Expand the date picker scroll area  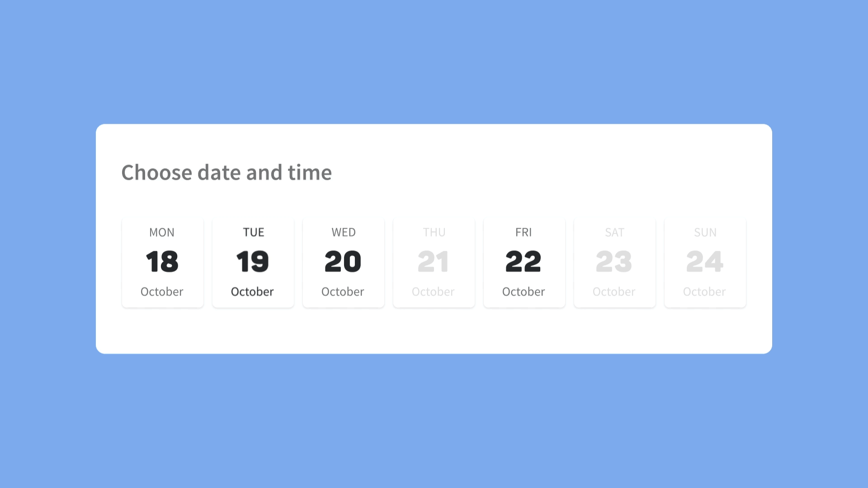(x=434, y=262)
